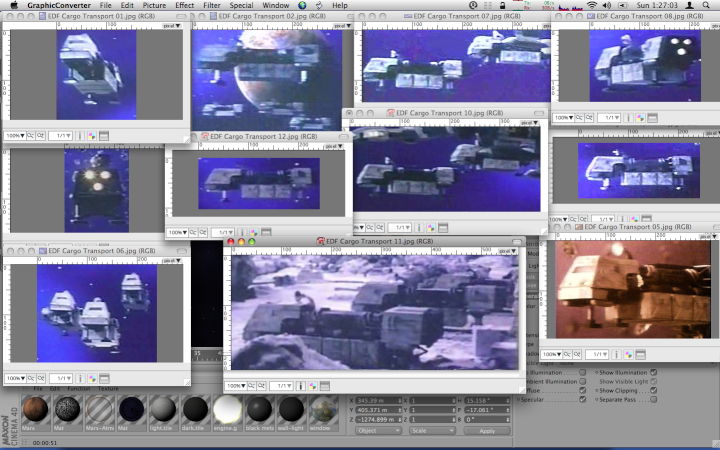This screenshot has width=720, height=450.
Task: Open the Effect menu
Action: (184, 5)
